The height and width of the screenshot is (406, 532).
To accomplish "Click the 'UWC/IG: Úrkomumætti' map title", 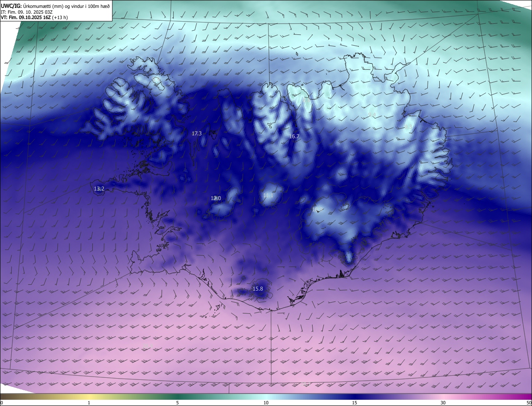I will tap(55, 6).
